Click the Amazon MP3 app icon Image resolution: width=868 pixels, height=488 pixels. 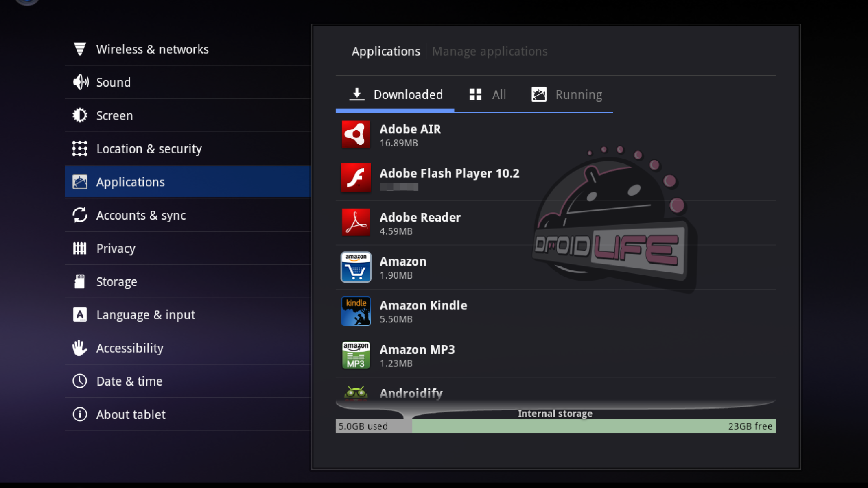click(x=356, y=355)
